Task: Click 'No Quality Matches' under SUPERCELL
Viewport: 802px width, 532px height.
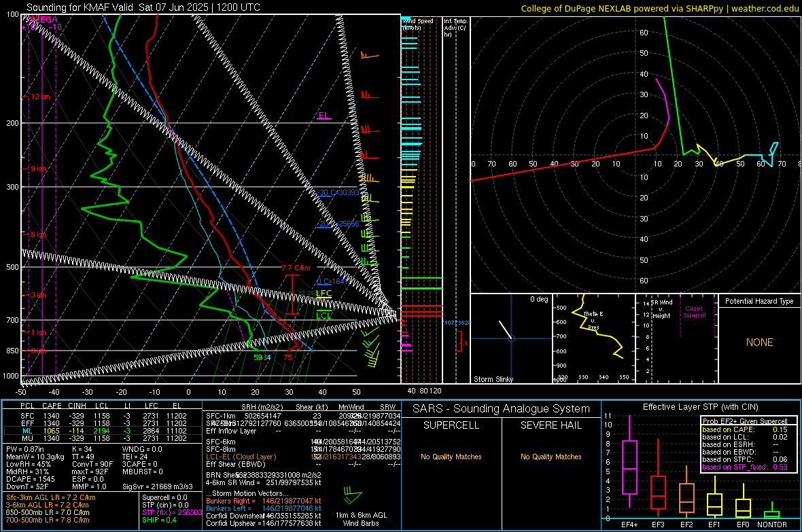Action: coord(451,457)
